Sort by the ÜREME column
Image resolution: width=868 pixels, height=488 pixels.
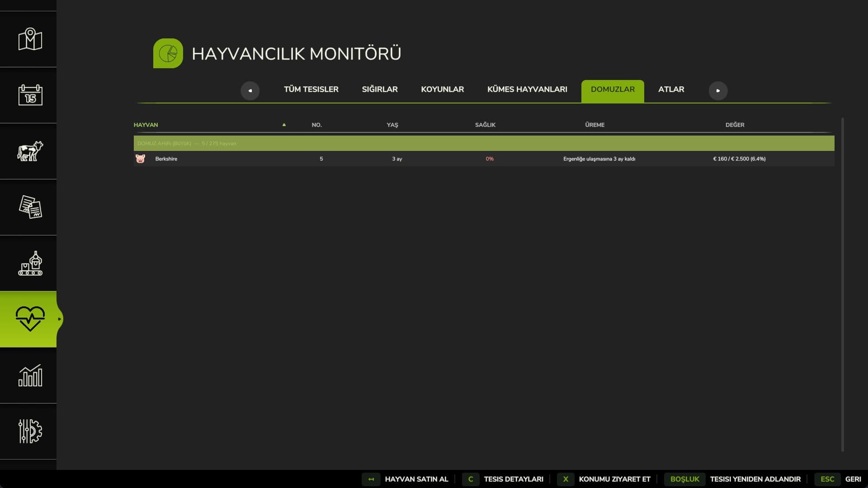[x=594, y=125]
